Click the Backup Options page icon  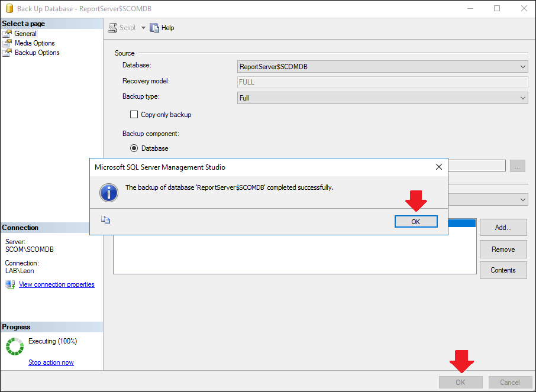click(x=7, y=53)
